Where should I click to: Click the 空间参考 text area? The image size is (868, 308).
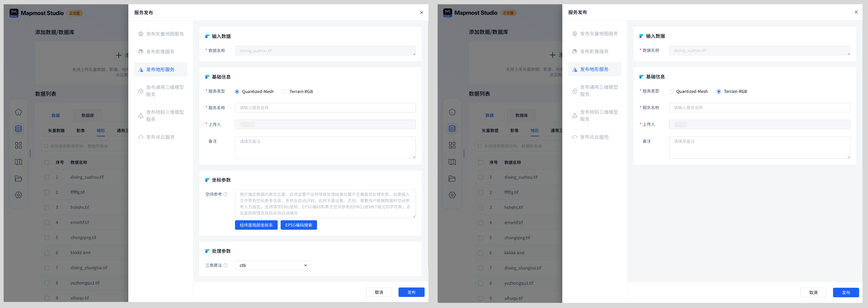(325, 204)
